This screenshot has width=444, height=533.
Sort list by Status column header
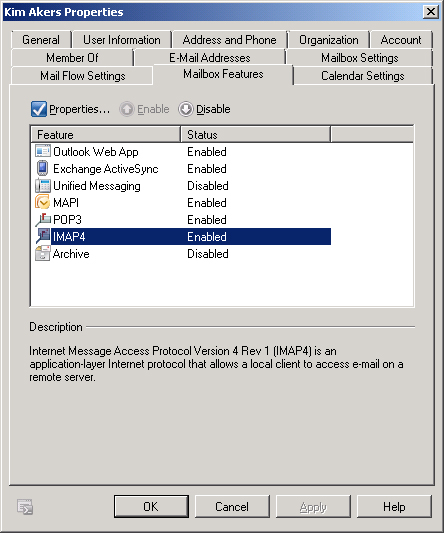255,135
